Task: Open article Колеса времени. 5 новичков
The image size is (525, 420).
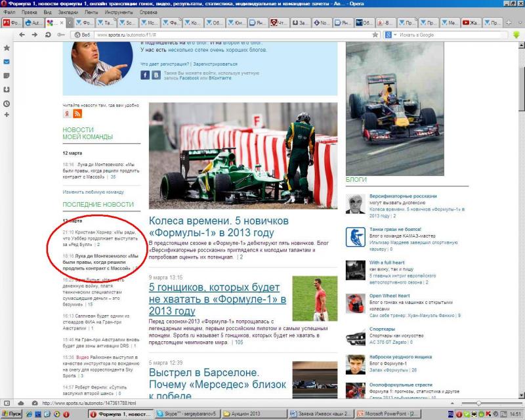Action: pyautogui.click(x=219, y=226)
